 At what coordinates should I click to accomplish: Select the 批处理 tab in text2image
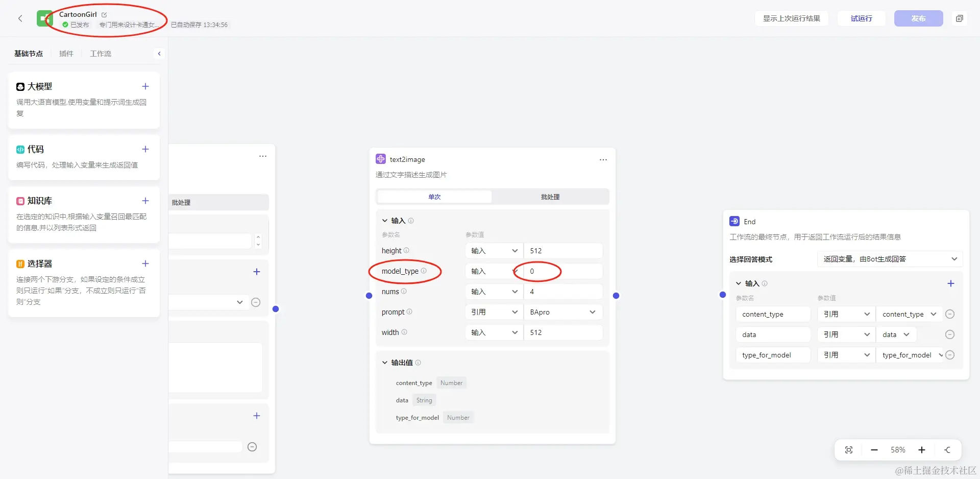coord(550,197)
